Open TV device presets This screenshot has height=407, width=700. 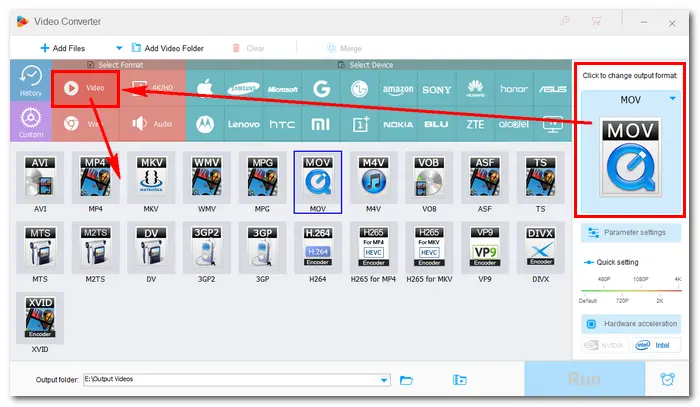[552, 124]
